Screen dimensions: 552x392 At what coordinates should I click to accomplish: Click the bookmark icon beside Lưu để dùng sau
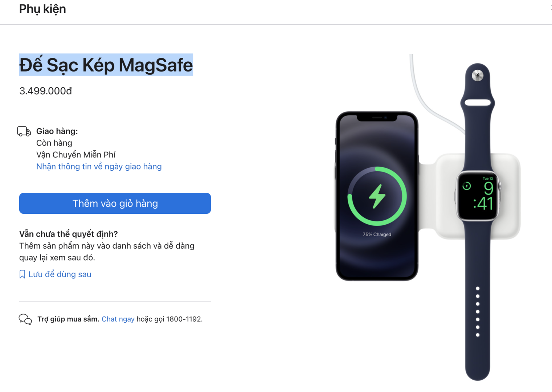click(x=22, y=274)
